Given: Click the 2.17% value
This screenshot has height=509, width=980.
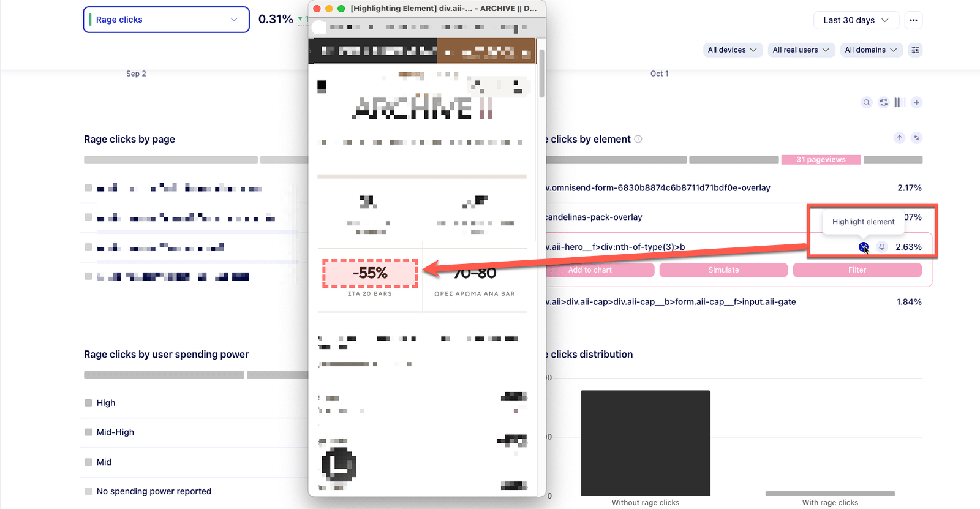Looking at the screenshot, I should pyautogui.click(x=909, y=188).
